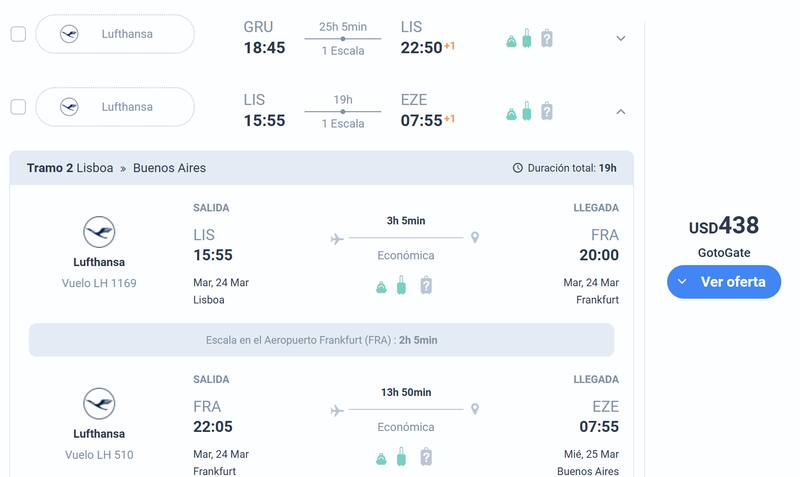Select the Lufthansa airline pill on GRU row
Screen dimensions: 800x477
(115, 34)
